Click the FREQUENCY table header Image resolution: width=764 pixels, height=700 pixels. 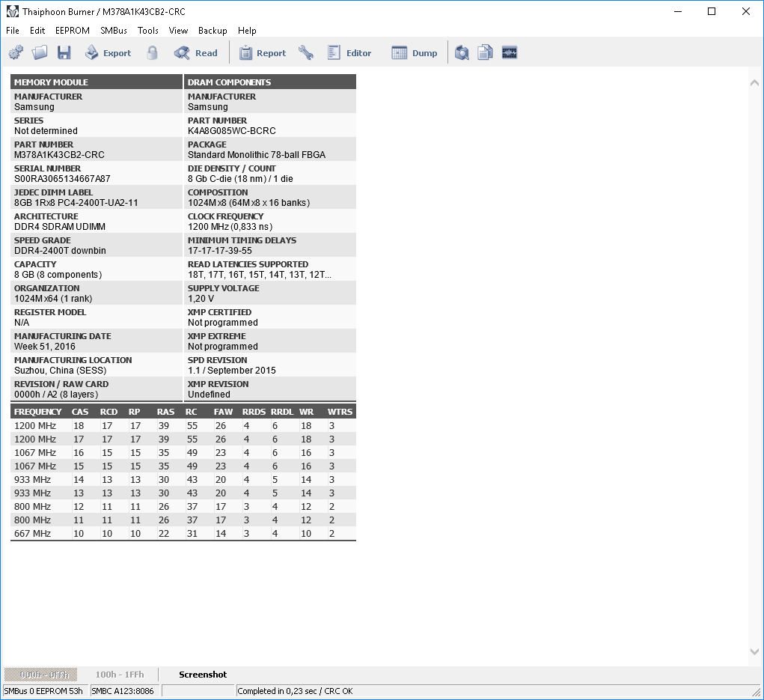tap(38, 412)
